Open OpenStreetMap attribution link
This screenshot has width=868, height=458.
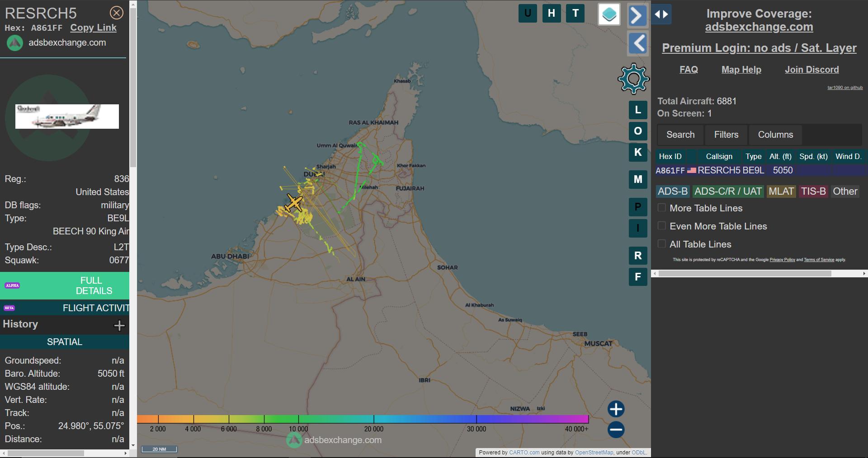(594, 452)
